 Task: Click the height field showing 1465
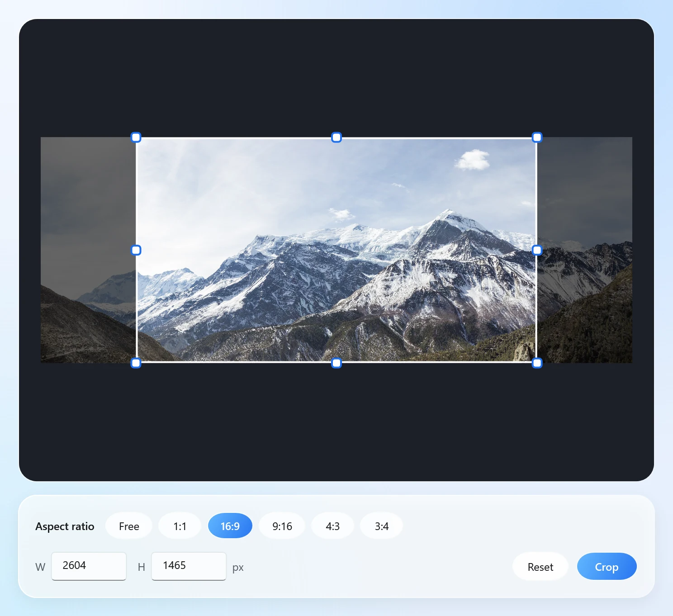[189, 566]
